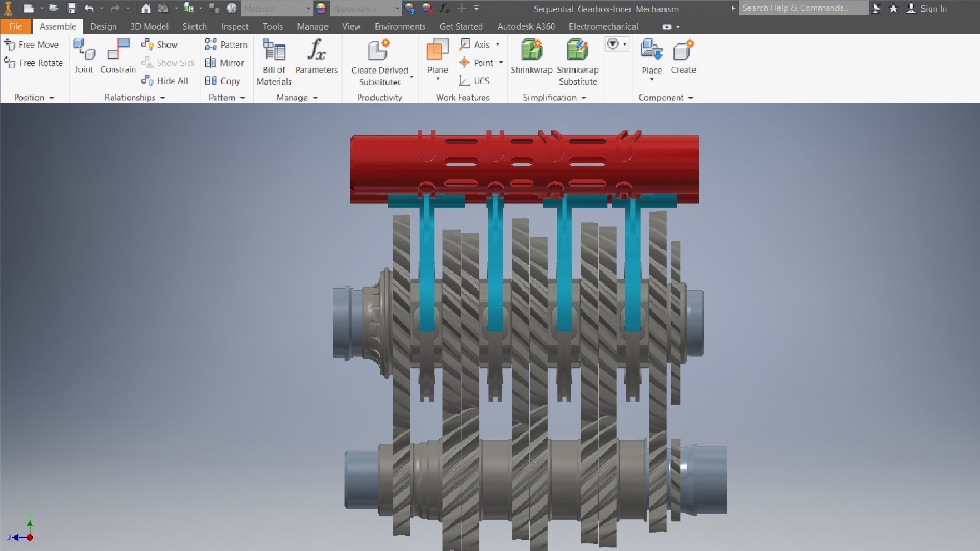The height and width of the screenshot is (551, 980).
Task: Expand the Pattern panel dropdown
Action: click(242, 98)
